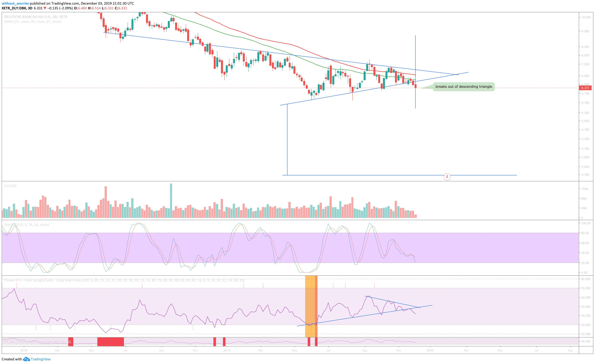Click the 4.400 price axis label
Screen dimensions: 595x364
[585, 139]
